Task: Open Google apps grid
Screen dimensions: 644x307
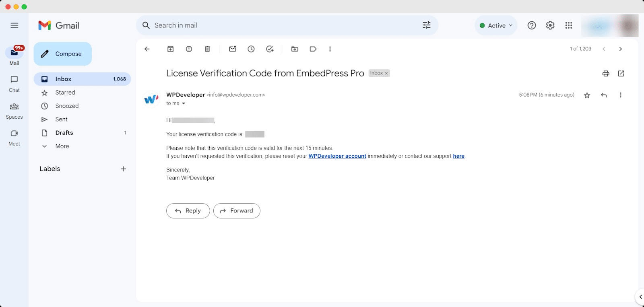Action: click(x=569, y=25)
